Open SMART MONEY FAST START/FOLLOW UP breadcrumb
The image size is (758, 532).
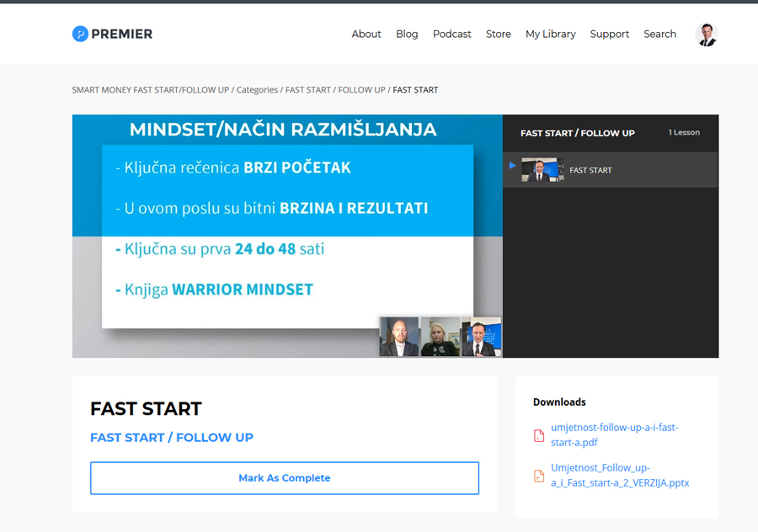coord(150,90)
